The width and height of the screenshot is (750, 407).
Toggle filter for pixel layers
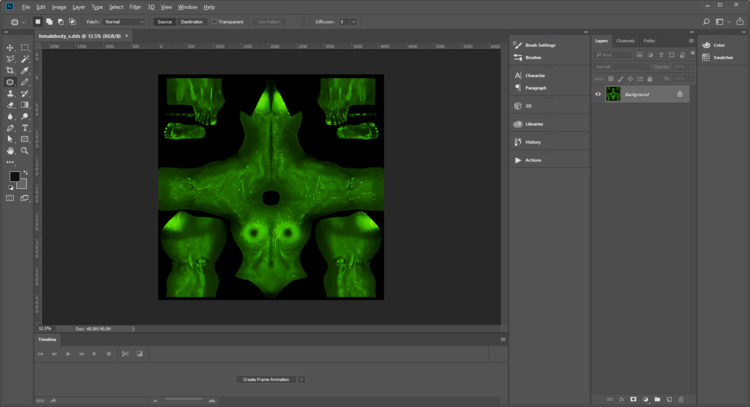coord(640,55)
